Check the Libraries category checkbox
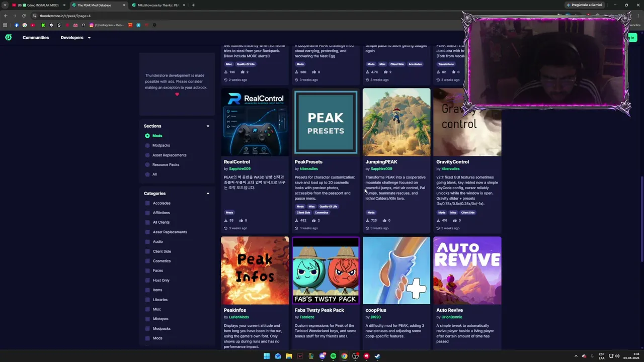 [x=147, y=300]
